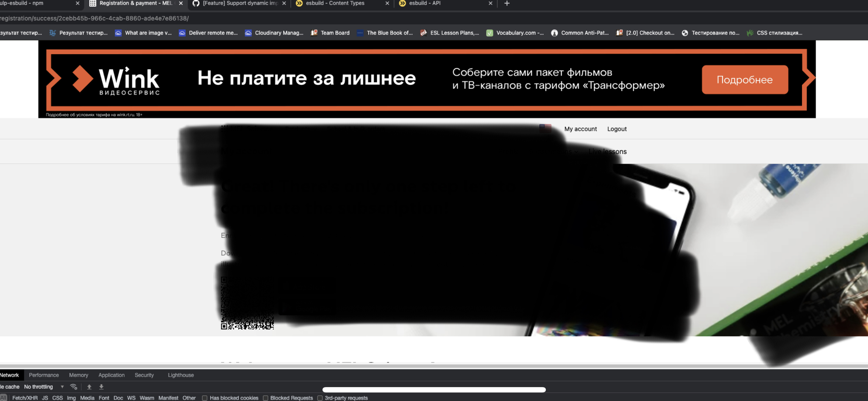Image resolution: width=868 pixels, height=401 pixels.
Task: Close the gulp-esbuild npm tab
Action: (78, 3)
